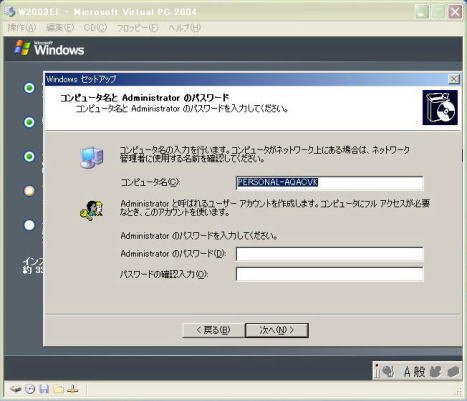Open the ヘルプ(H) menu
This screenshot has width=467, height=401.
[184, 28]
